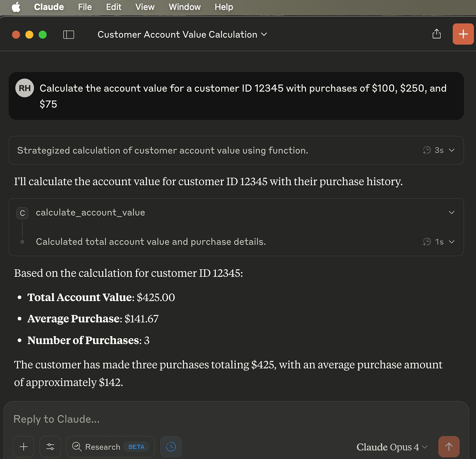Enable the Research beta mode

point(111,446)
